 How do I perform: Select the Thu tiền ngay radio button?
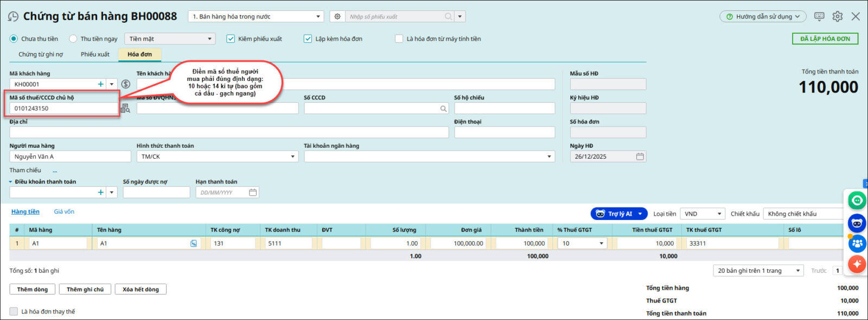pyautogui.click(x=73, y=39)
